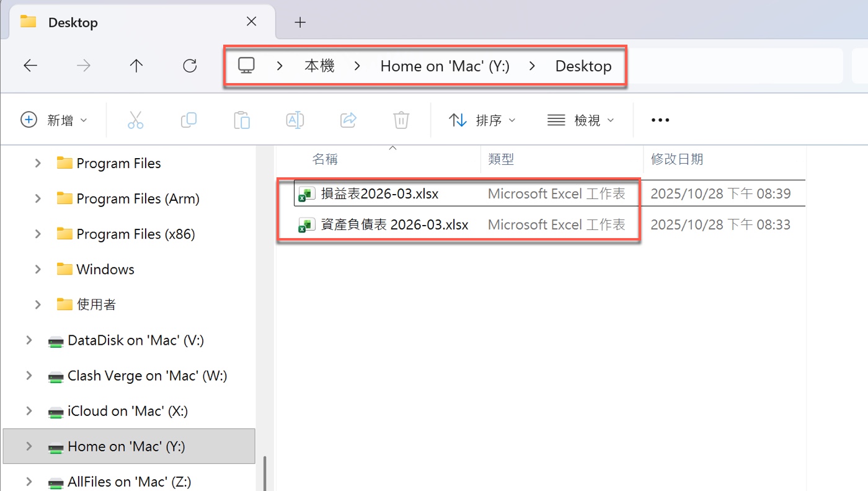Click the Delete trash icon
This screenshot has width=868, height=491.
pos(401,120)
